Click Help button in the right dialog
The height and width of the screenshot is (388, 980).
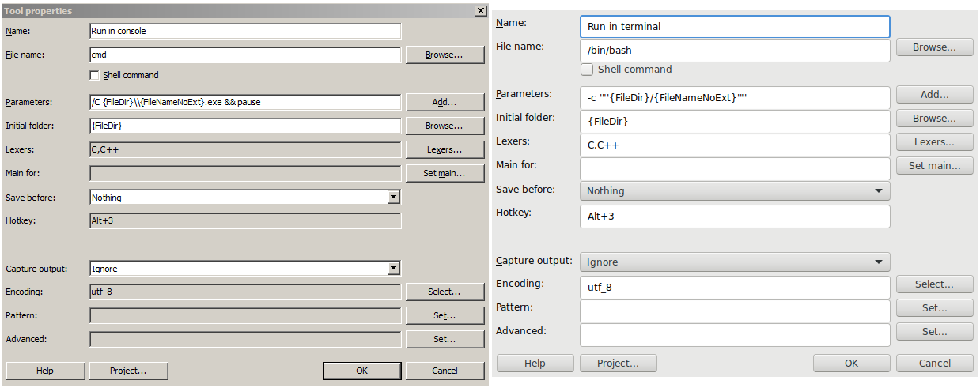[535, 364]
